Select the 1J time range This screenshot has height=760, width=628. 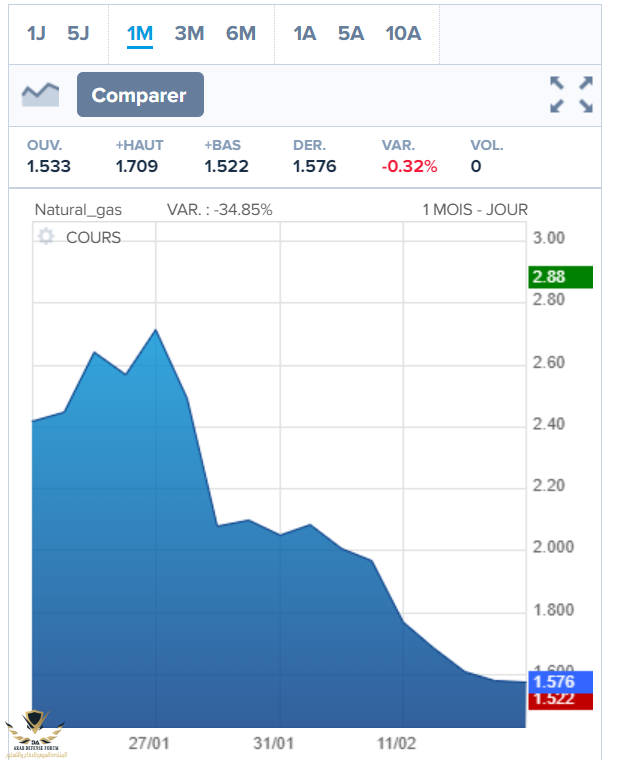[36, 33]
